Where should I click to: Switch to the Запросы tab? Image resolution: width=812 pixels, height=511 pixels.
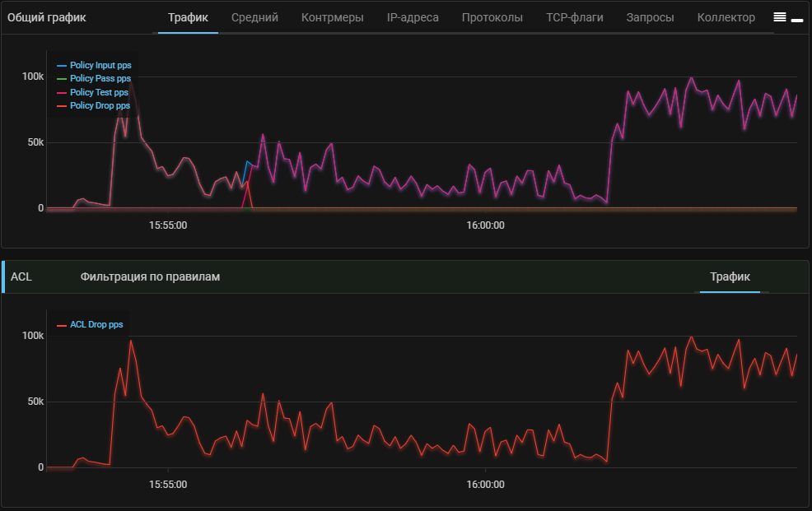point(650,17)
